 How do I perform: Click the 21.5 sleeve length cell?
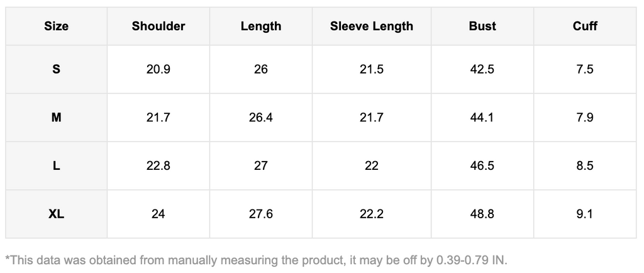(x=372, y=69)
